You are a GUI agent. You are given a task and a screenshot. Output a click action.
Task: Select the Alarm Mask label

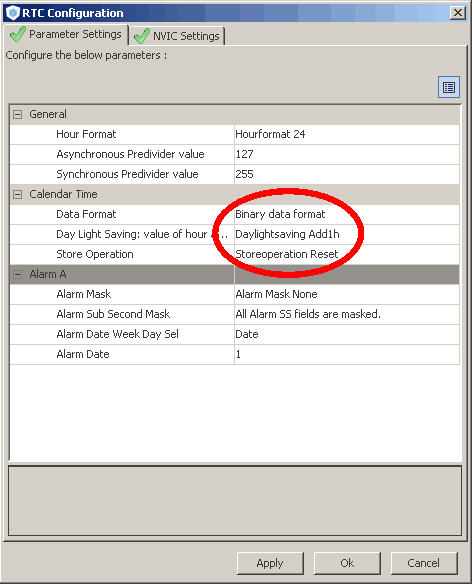pyautogui.click(x=84, y=294)
